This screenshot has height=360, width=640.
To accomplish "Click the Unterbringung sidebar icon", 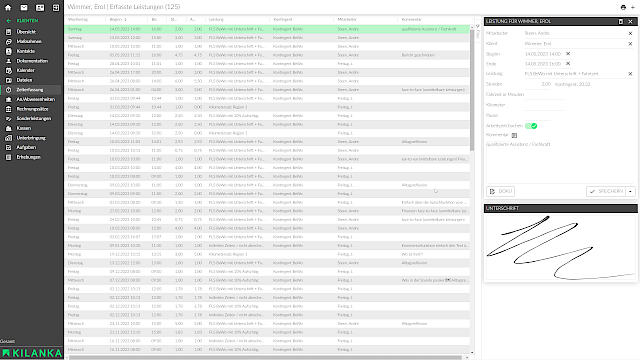I will (x=9, y=138).
